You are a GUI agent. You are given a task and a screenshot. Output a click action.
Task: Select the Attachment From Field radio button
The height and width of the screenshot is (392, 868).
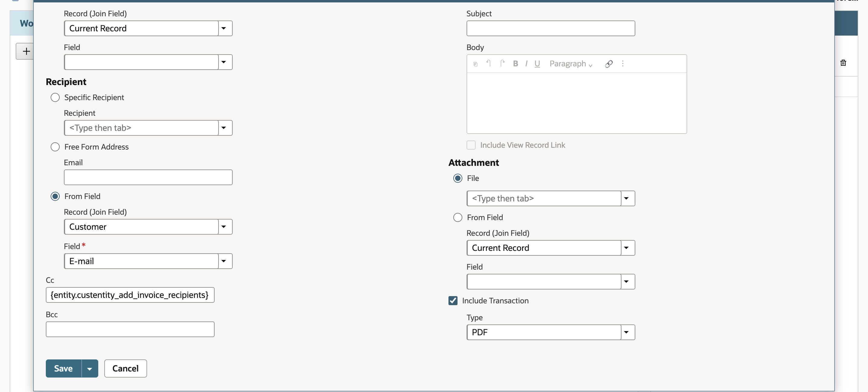[x=457, y=217]
